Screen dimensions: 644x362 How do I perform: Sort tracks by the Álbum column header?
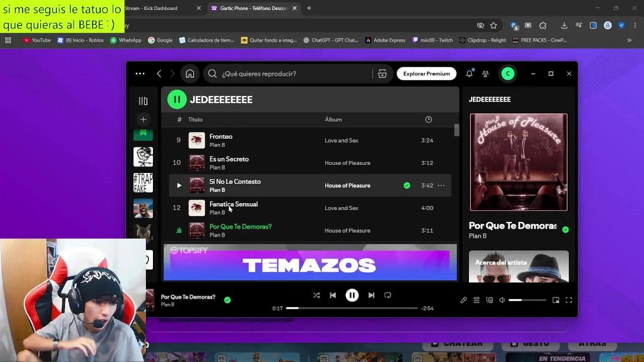pyautogui.click(x=333, y=120)
